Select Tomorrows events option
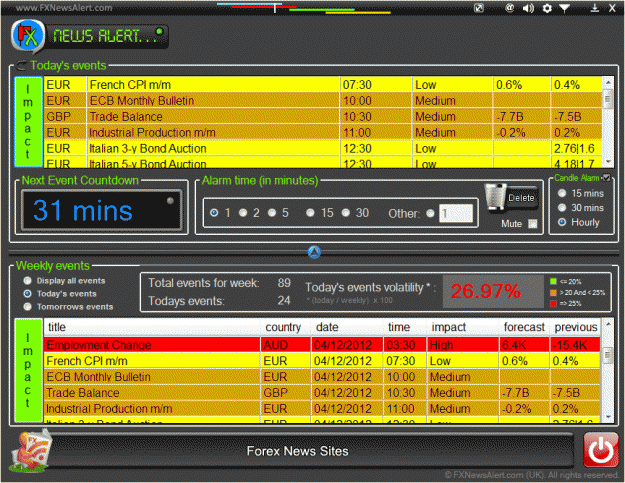 pos(28,306)
